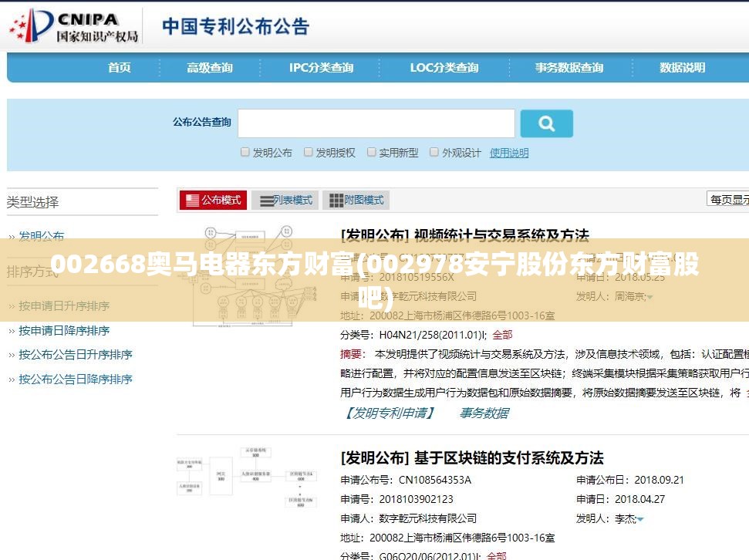This screenshot has width=749, height=560.
Task: Open 数据说明 in the navigation bar
Action: coord(682,67)
